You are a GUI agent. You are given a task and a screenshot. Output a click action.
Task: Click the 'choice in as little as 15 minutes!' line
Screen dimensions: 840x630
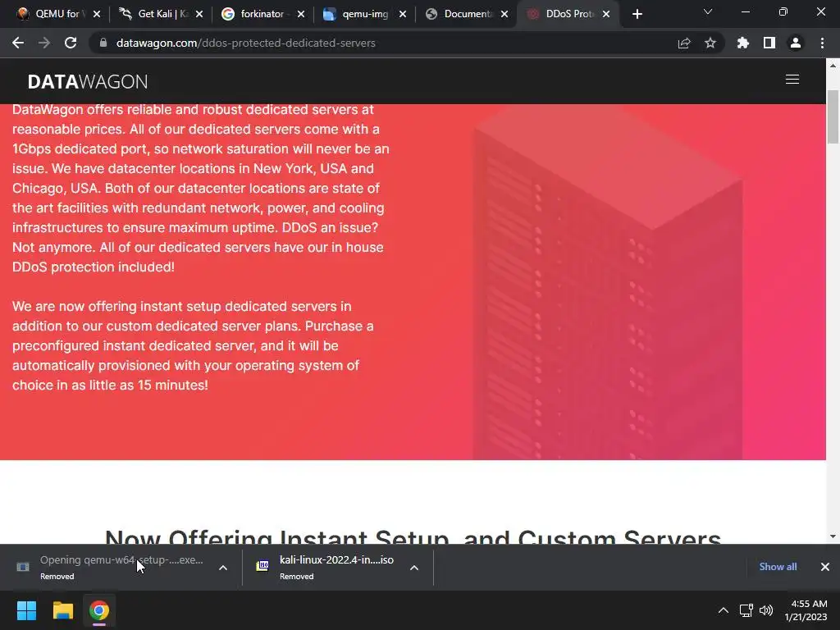coord(111,386)
